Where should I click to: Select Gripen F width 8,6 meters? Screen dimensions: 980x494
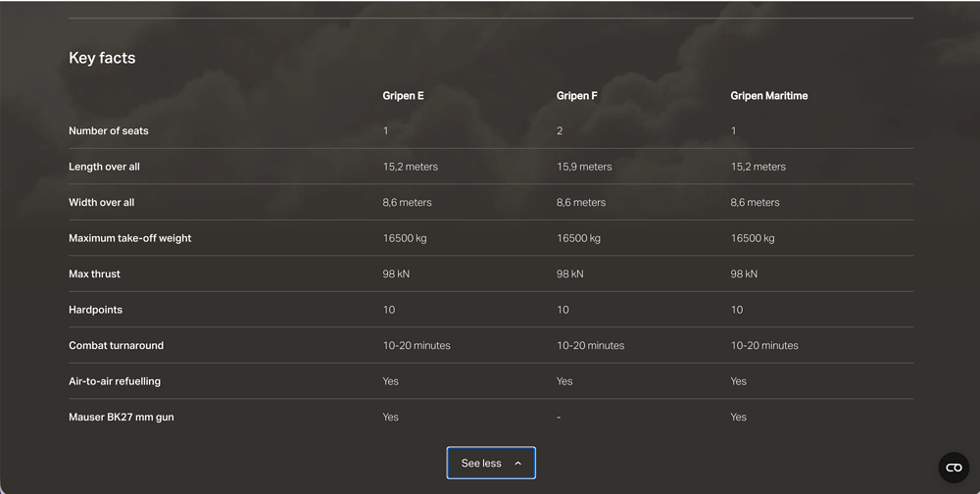pyautogui.click(x=581, y=203)
